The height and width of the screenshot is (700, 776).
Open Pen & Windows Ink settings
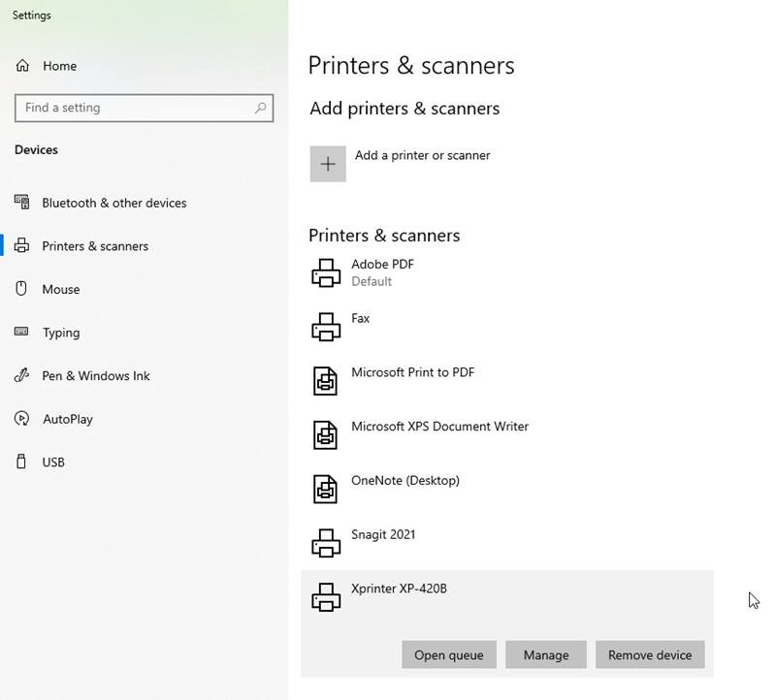[96, 376]
